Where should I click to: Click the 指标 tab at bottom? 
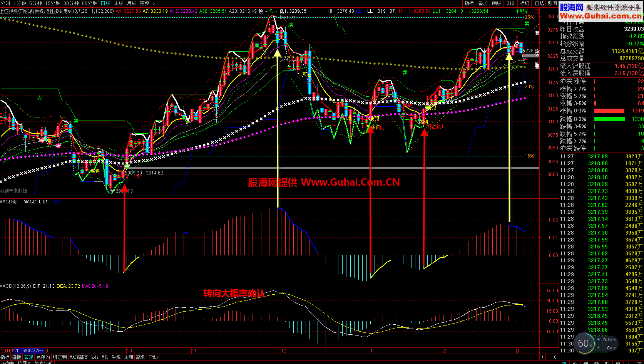[5, 357]
